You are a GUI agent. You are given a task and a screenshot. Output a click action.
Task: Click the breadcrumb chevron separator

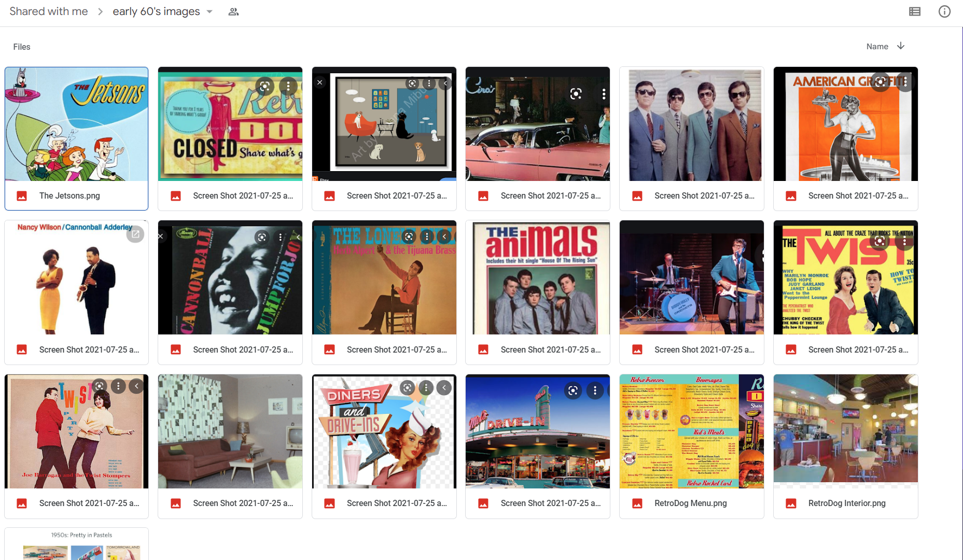coord(100,11)
